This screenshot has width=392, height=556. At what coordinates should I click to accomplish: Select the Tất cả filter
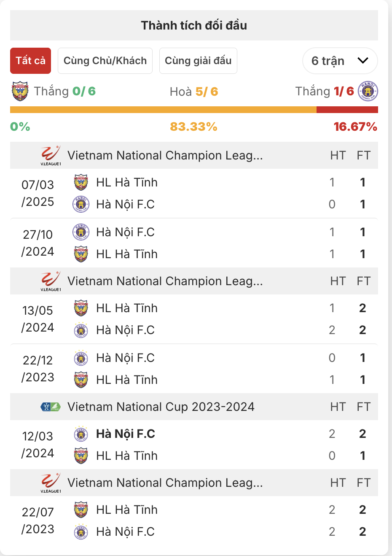31,61
